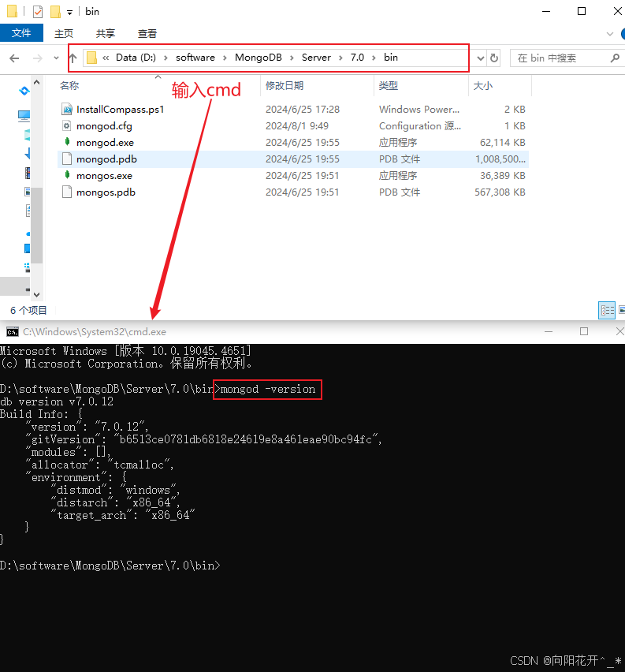This screenshot has width=625, height=672.
Task: Select the mongos.pdb file
Action: 106,192
